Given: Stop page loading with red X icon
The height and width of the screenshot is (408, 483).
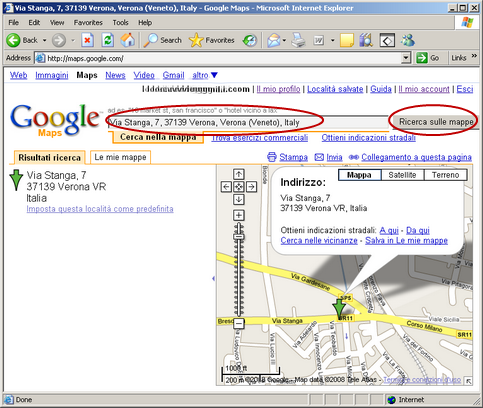Looking at the screenshot, I should click(x=87, y=40).
